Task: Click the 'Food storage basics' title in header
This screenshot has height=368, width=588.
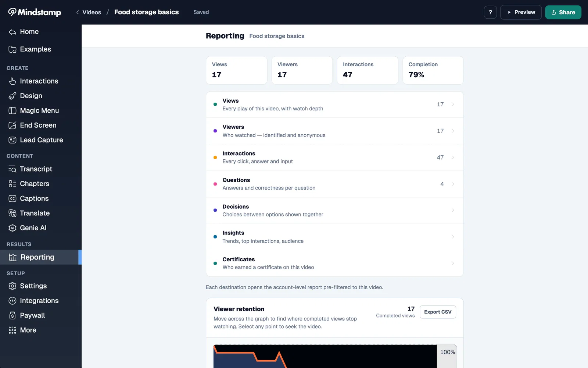Action: tap(146, 12)
